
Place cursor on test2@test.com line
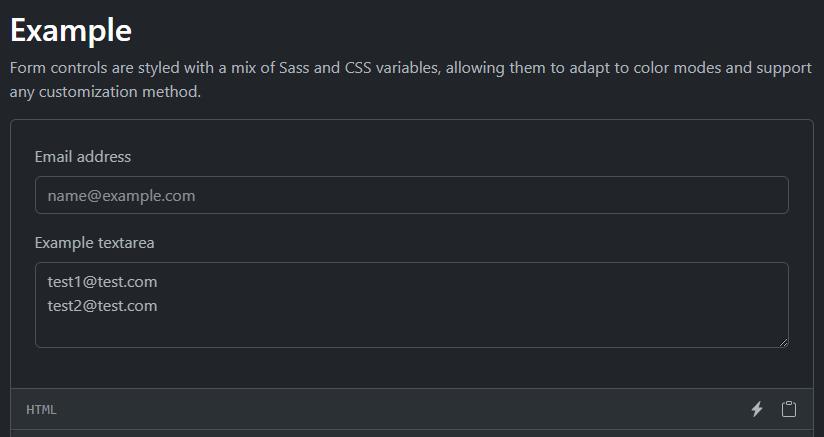[x=102, y=306]
